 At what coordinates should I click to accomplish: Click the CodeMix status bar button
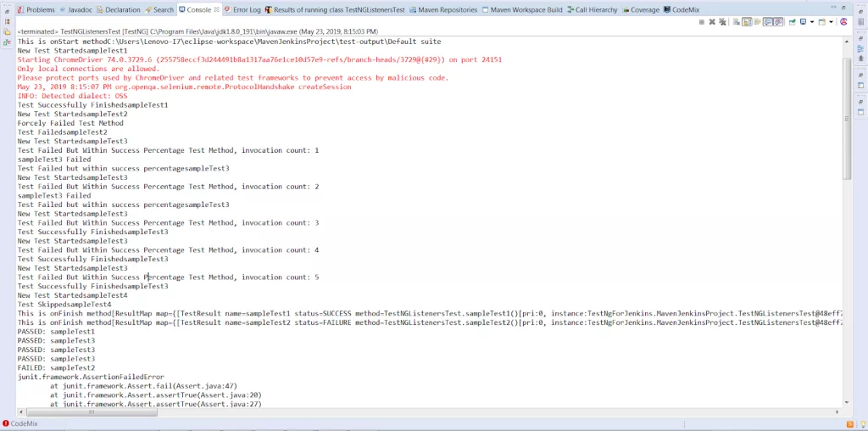(20, 424)
